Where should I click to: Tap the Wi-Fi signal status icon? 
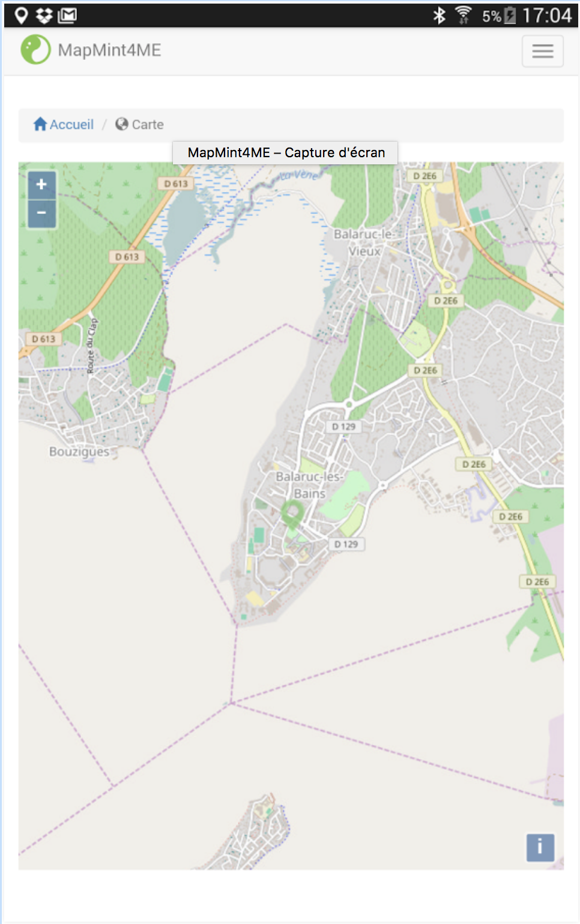pyautogui.click(x=463, y=15)
